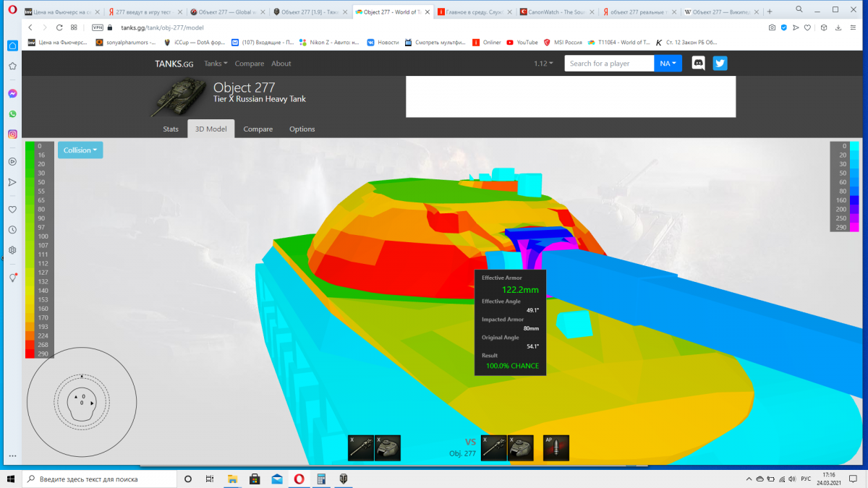Open Speed Dial grid icon
Viewport: 868px width, 488px height.
75,27
